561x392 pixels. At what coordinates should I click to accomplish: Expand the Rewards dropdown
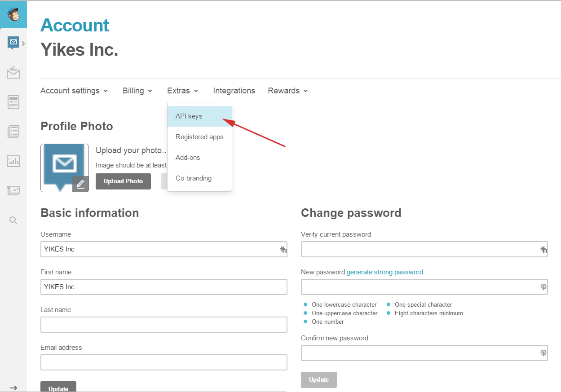point(288,91)
